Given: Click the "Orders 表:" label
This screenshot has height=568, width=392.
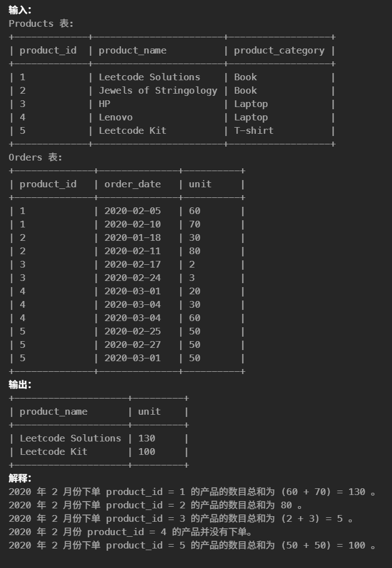Looking at the screenshot, I should (x=35, y=157).
